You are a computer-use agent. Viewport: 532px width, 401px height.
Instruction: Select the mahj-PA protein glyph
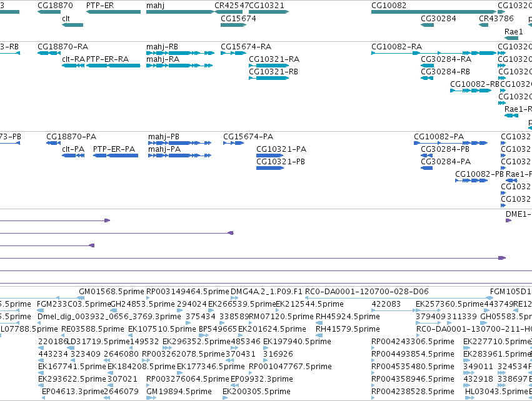click(x=180, y=156)
